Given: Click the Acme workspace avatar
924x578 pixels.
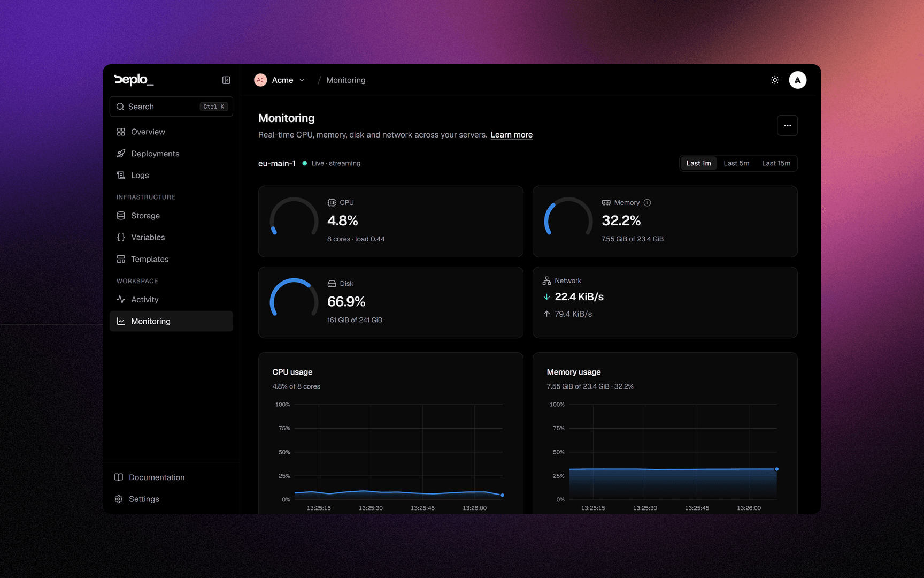Looking at the screenshot, I should tap(260, 80).
